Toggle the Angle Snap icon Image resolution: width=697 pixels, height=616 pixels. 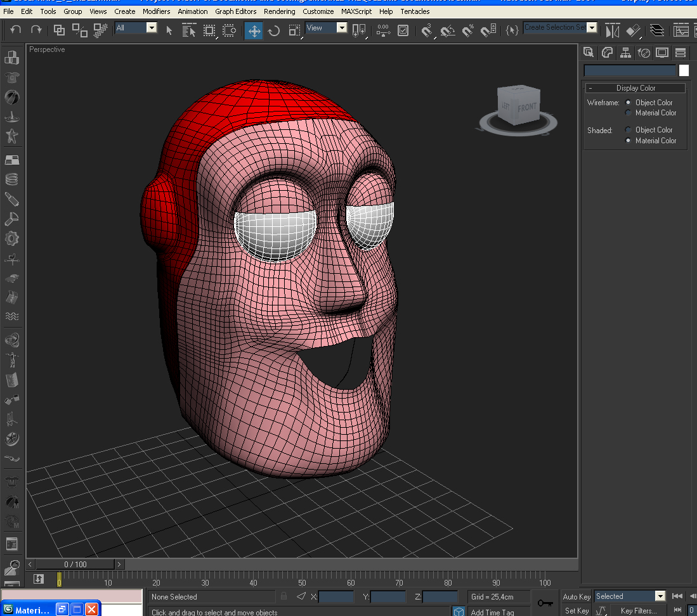[x=448, y=30]
